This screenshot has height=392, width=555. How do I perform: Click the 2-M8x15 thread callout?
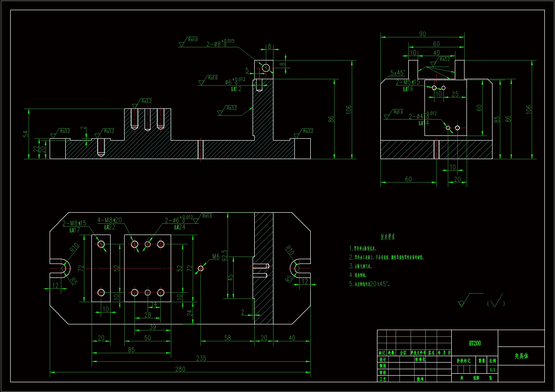tap(74, 223)
